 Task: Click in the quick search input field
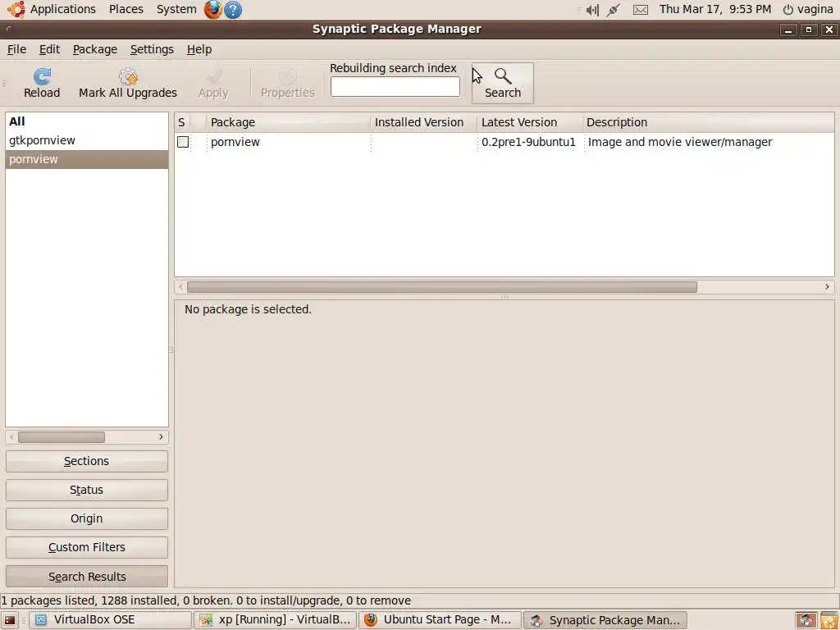click(x=395, y=87)
